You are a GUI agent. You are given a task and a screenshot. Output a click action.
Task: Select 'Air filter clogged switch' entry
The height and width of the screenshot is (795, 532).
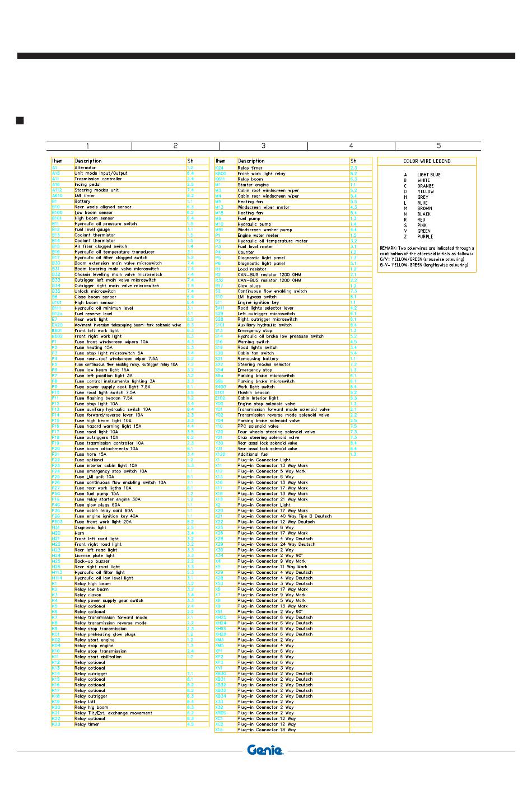click(x=130, y=246)
